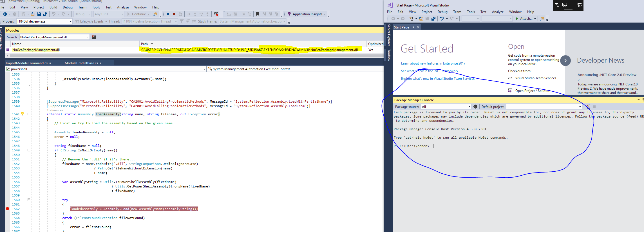This screenshot has height=232, width=644.
Task: Open 'Learn about new features in Enterprise 2017' link
Action: point(433,63)
